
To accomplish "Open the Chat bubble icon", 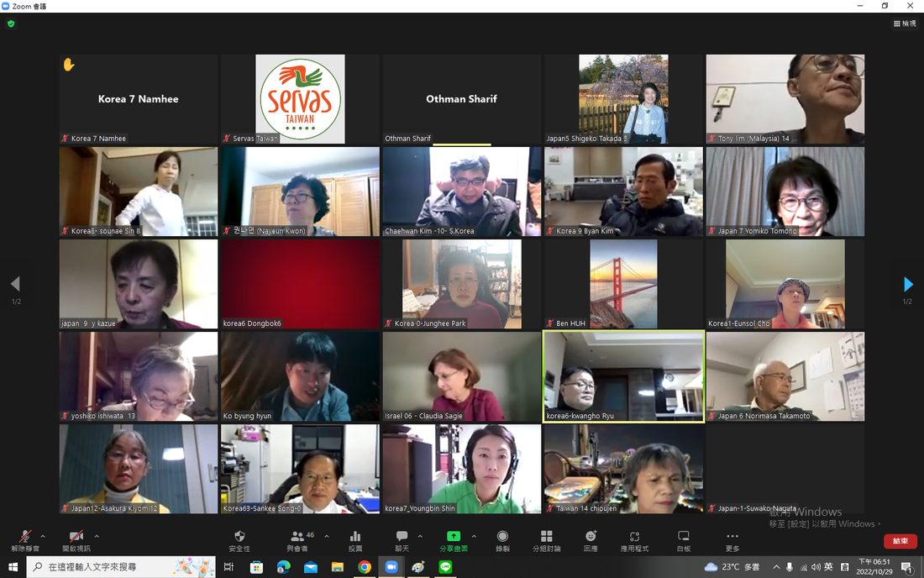I will point(402,536).
